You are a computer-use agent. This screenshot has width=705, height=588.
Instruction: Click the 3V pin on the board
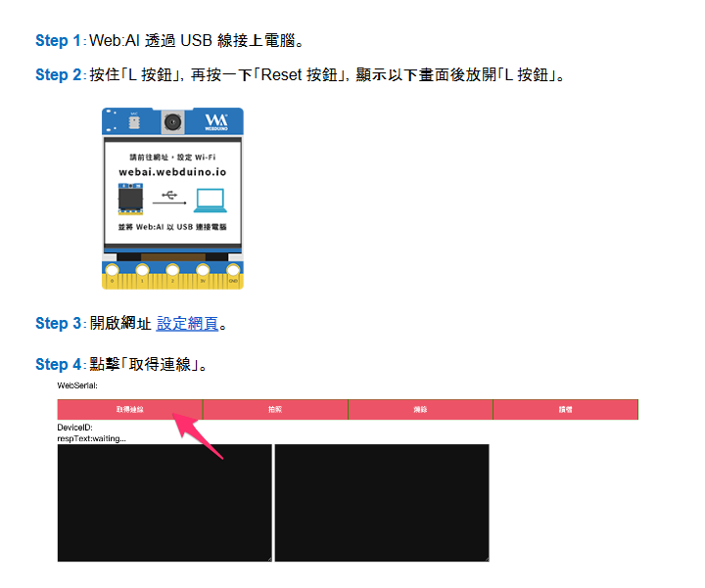[x=203, y=270]
